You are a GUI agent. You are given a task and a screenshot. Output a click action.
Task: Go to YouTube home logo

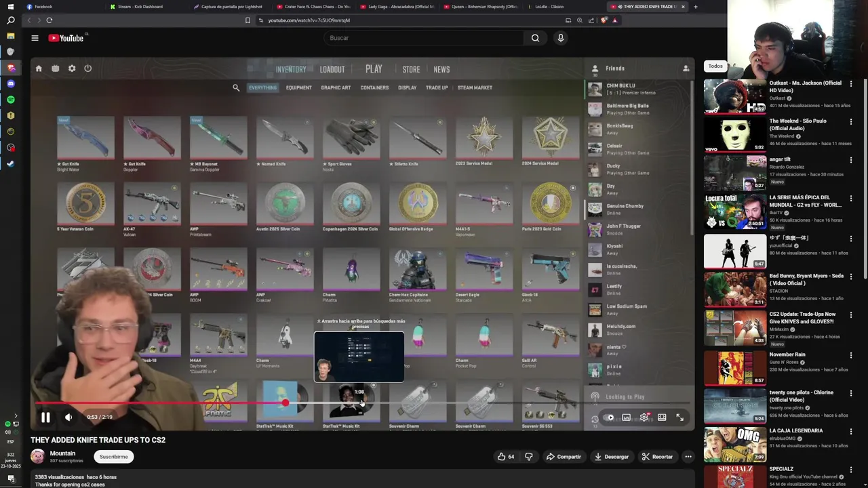point(66,38)
